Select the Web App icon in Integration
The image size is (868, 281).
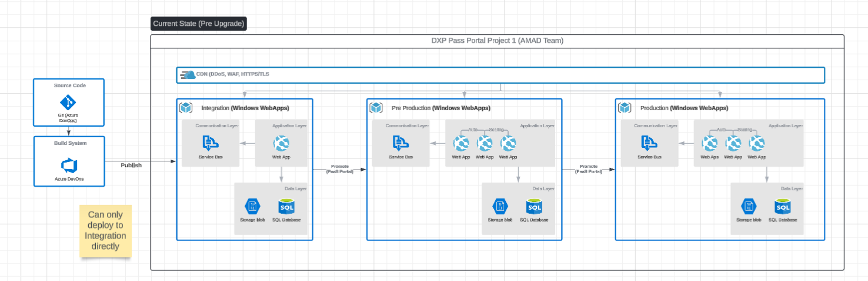point(281,143)
